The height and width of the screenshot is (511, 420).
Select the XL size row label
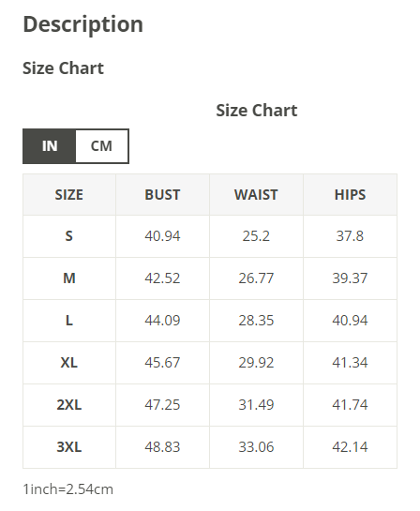pos(69,363)
